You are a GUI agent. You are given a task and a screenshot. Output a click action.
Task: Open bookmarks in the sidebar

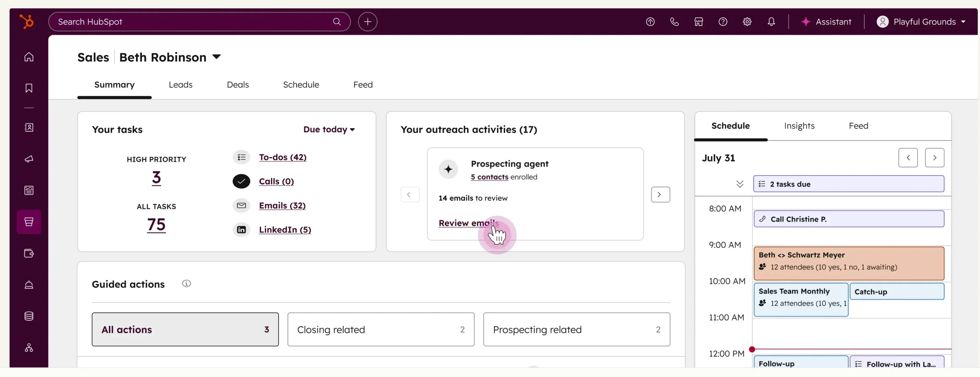tap(29, 88)
